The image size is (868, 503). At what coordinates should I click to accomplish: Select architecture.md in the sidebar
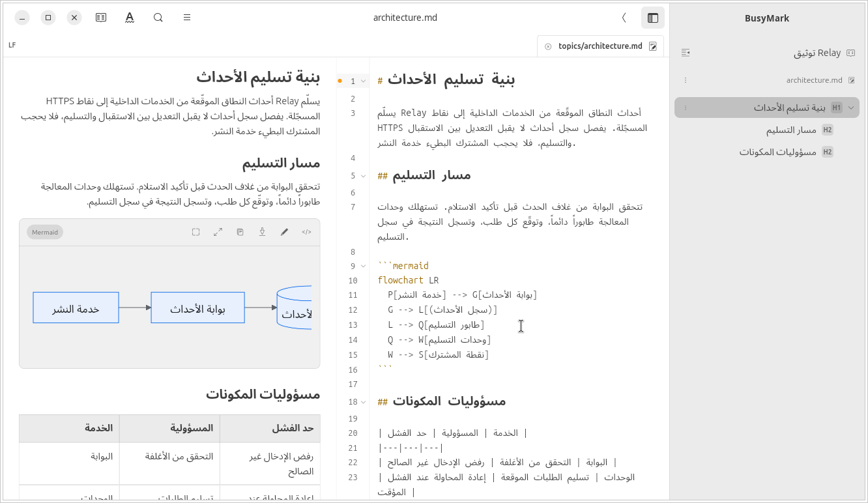(814, 80)
